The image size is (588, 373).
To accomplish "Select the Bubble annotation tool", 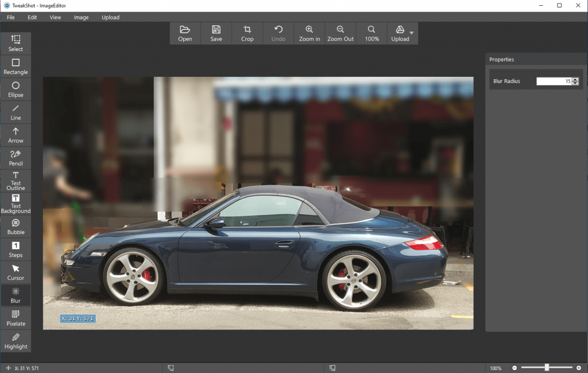I will [16, 226].
